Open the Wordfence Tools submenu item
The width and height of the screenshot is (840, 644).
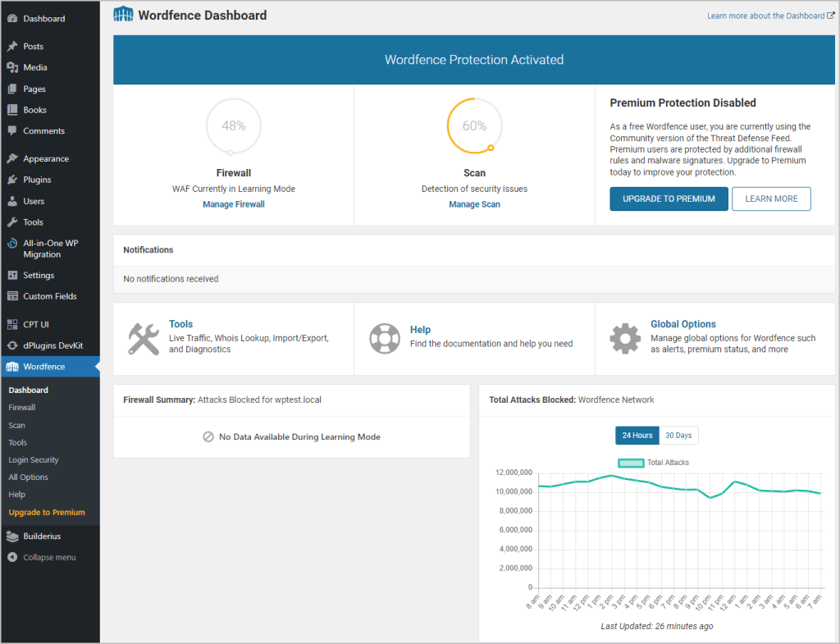tap(17, 442)
